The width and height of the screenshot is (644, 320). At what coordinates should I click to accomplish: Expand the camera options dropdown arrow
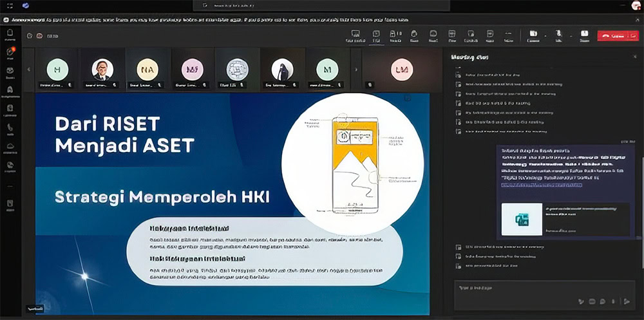(x=545, y=35)
